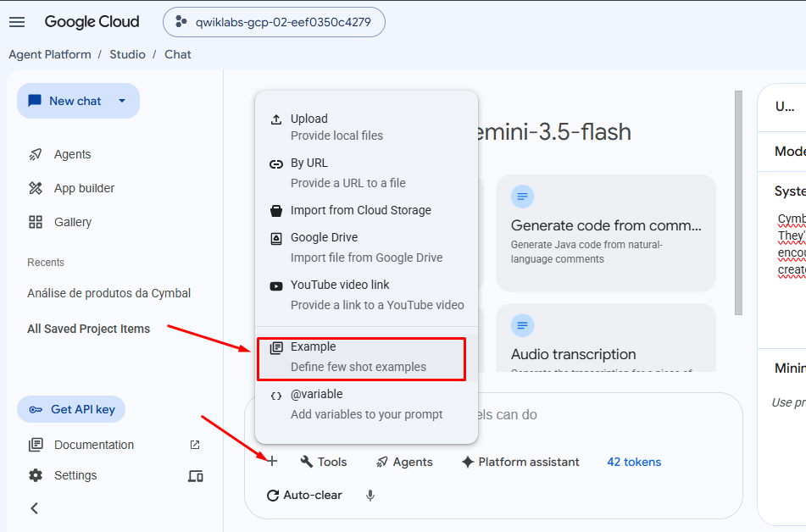This screenshot has width=806, height=532.
Task: Open the Generate code from comments card
Action: click(x=606, y=233)
